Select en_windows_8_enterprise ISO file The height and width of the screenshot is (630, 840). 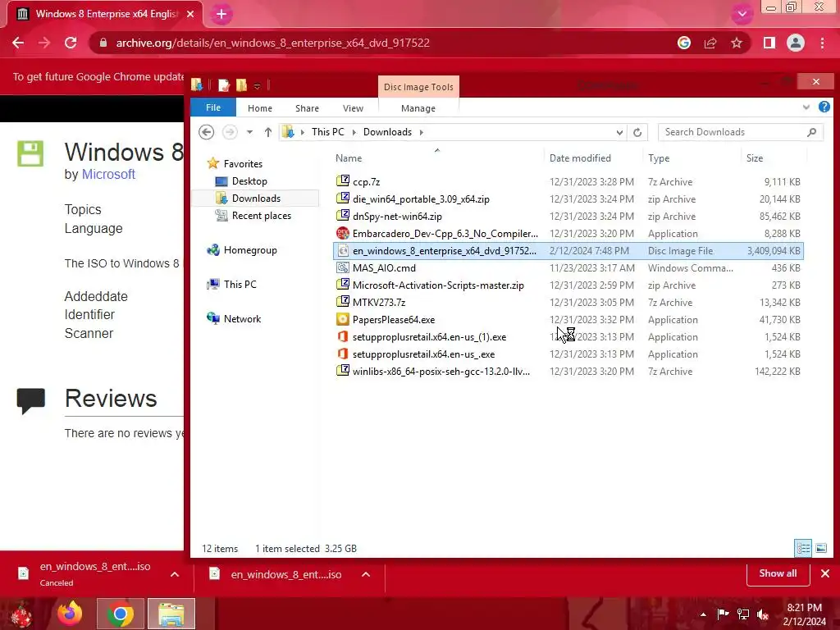568,251
